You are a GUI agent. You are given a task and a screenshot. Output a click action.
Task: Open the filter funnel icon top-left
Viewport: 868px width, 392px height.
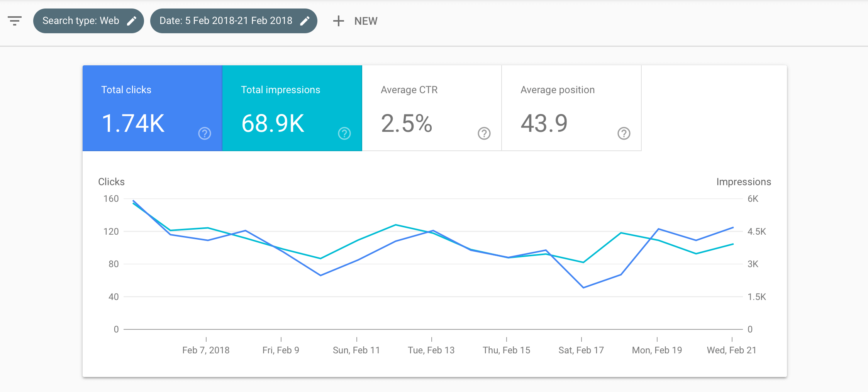pyautogui.click(x=14, y=21)
